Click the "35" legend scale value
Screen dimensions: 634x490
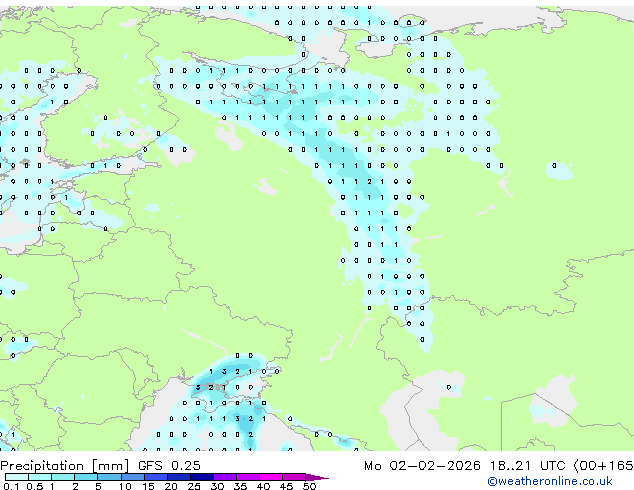[x=240, y=486]
